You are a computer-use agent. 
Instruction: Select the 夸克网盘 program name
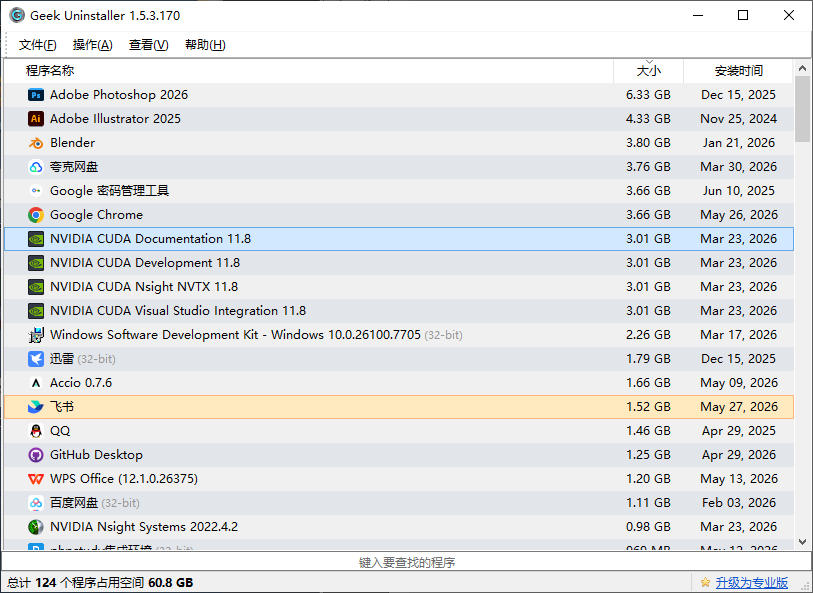point(74,167)
